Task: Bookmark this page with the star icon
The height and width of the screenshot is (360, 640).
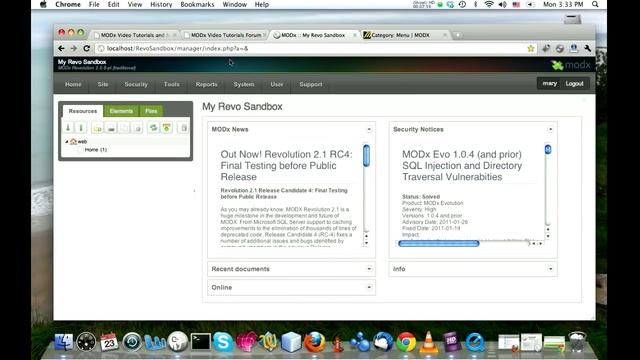Action: tap(531, 49)
